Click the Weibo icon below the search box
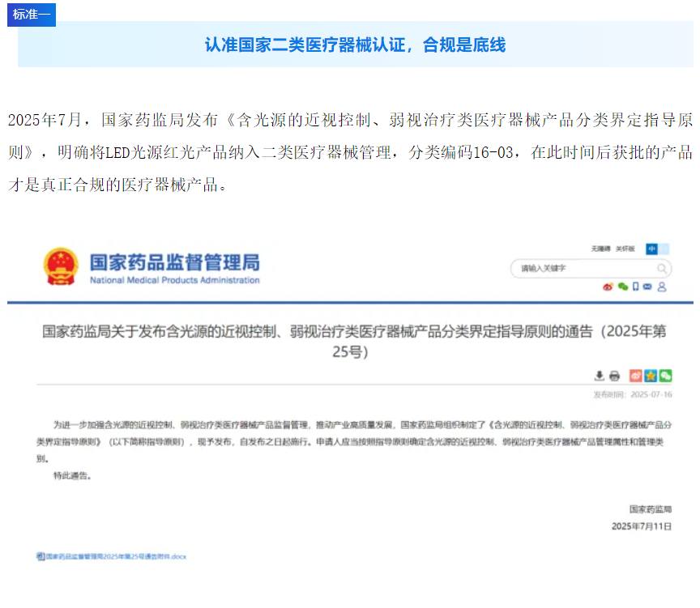Viewport: 700px width, 608px height. click(x=608, y=287)
